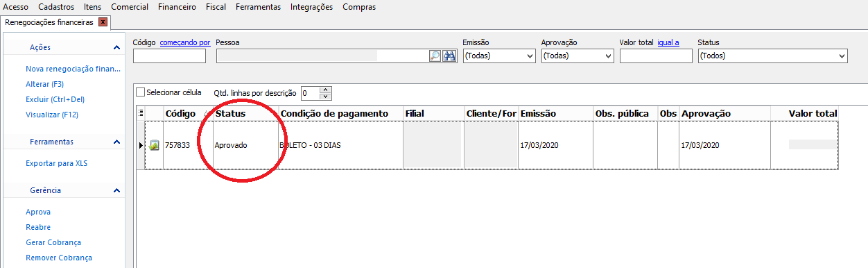Click the Valor total input field

[x=656, y=56]
